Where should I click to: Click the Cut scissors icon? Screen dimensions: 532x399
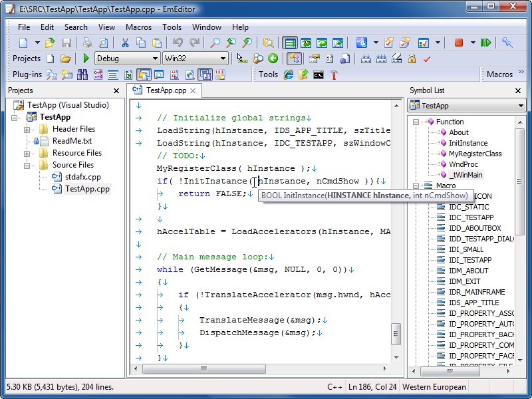[x=124, y=43]
